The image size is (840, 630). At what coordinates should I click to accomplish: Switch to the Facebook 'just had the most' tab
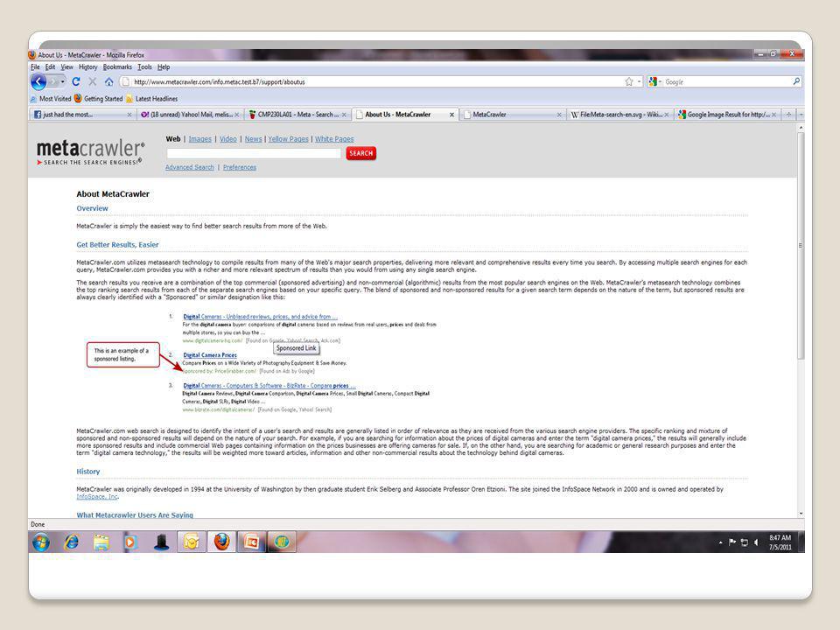[82, 115]
